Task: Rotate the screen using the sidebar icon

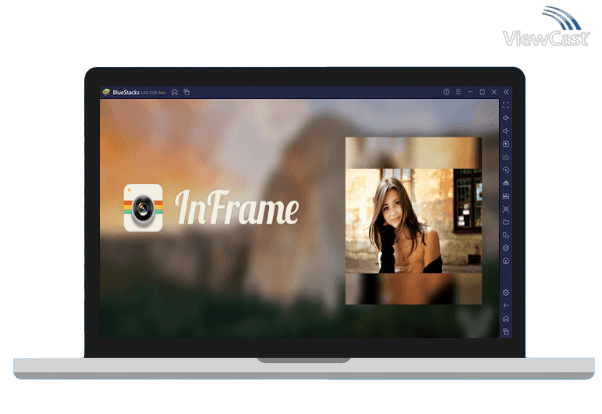Action: [x=506, y=235]
